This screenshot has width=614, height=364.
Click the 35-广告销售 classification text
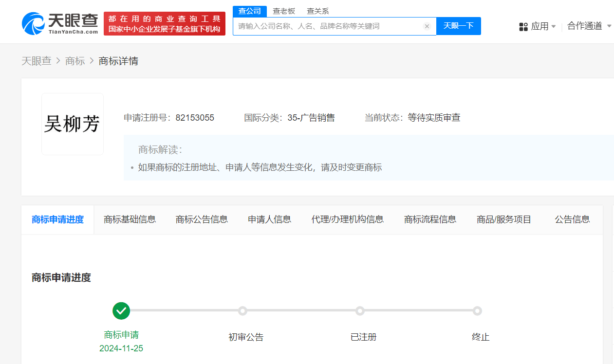311,118
